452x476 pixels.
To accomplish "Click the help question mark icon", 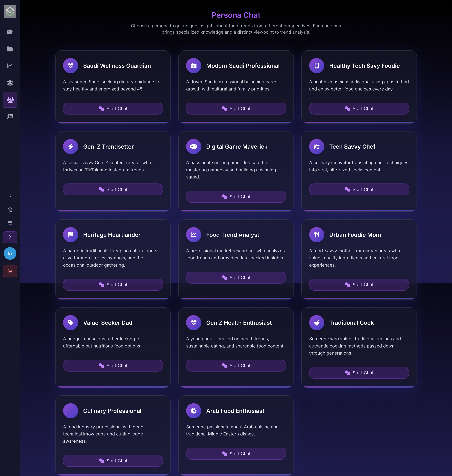I will tap(10, 197).
